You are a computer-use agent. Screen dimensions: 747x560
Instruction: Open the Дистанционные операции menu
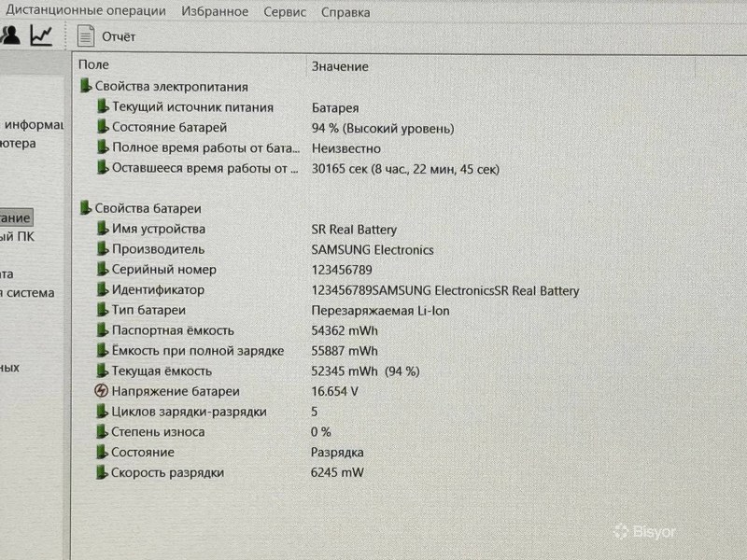[x=85, y=10]
